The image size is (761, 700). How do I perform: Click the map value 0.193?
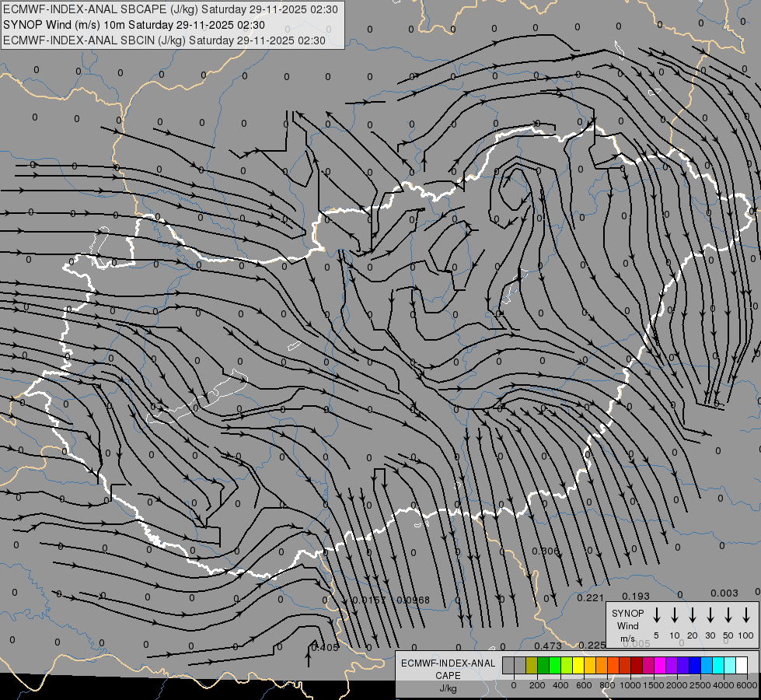click(636, 596)
